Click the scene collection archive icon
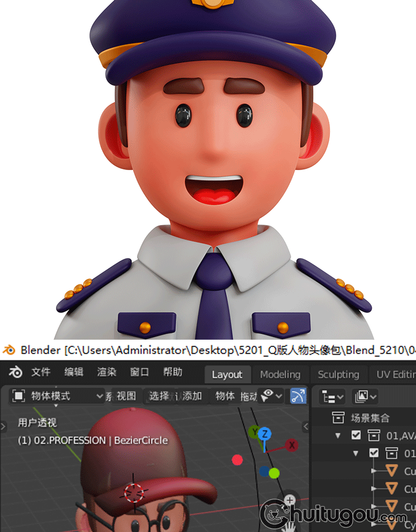Image resolution: width=416 pixels, height=532 pixels. point(338,417)
